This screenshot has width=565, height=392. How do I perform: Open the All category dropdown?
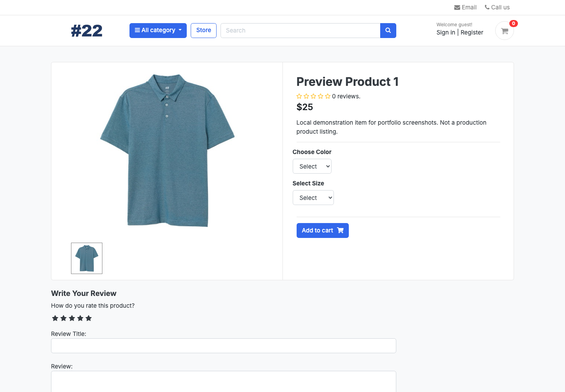158,31
